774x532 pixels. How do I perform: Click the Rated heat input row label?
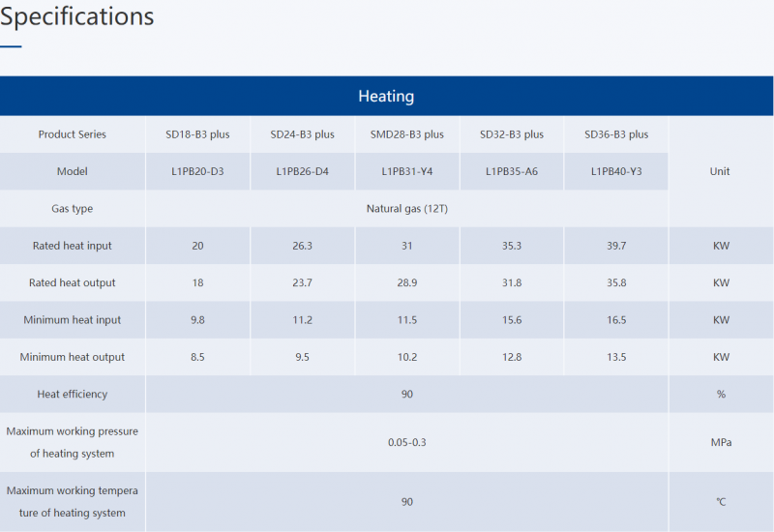[x=73, y=246]
